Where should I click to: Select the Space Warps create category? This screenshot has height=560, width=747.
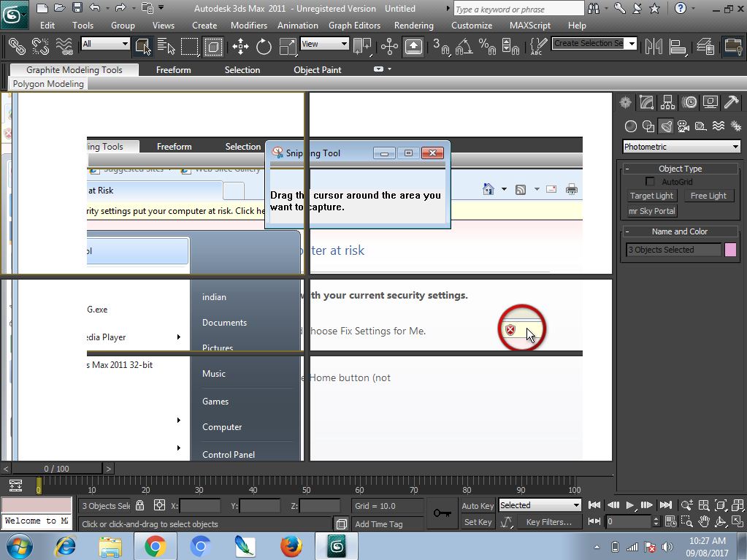(719, 126)
